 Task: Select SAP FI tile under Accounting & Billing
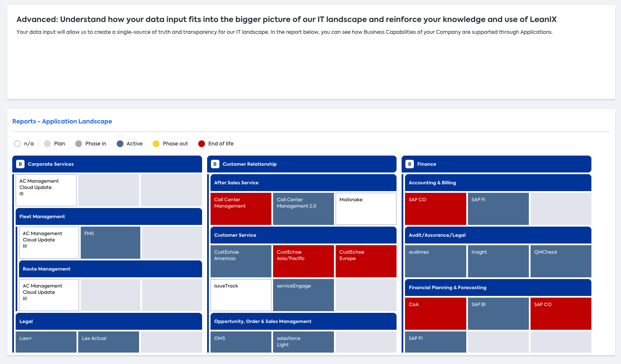[498, 209]
